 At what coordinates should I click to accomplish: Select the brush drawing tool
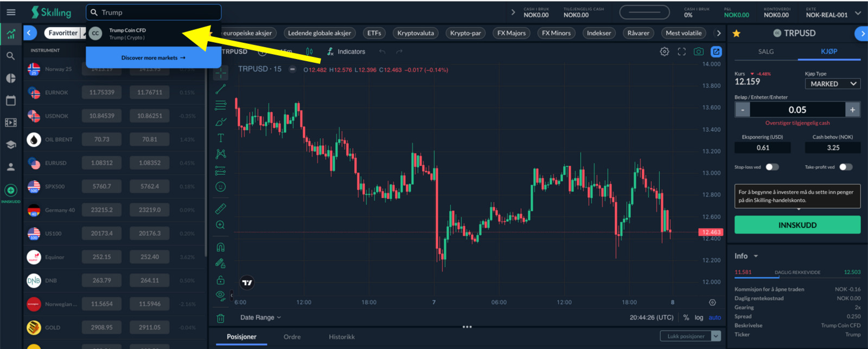pyautogui.click(x=221, y=122)
